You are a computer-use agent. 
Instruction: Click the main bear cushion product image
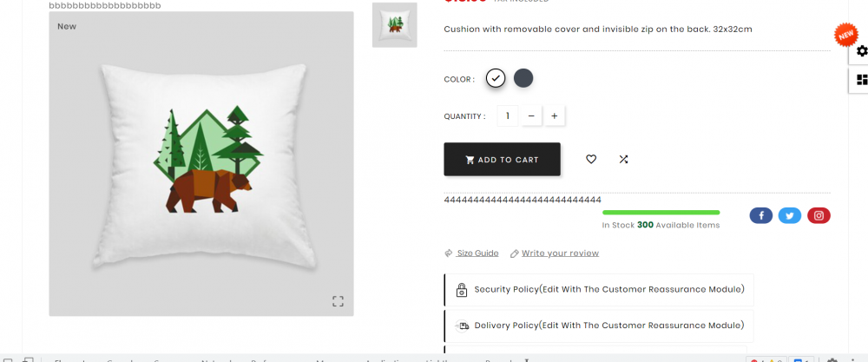click(x=201, y=164)
